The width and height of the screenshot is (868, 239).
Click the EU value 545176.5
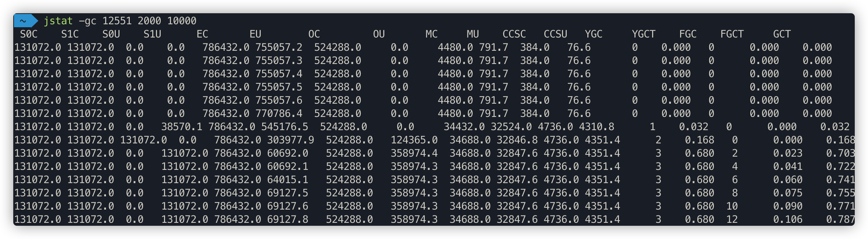[x=285, y=127]
